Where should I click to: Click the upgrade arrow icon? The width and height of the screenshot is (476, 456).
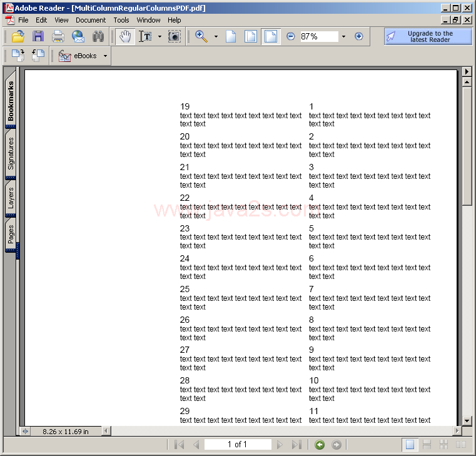(x=391, y=36)
